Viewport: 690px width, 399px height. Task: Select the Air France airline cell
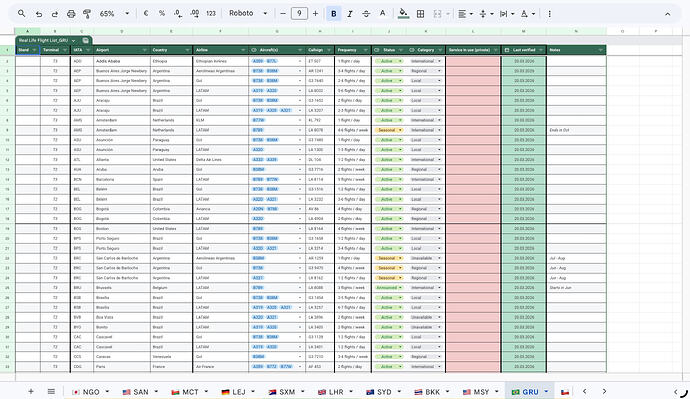point(220,366)
